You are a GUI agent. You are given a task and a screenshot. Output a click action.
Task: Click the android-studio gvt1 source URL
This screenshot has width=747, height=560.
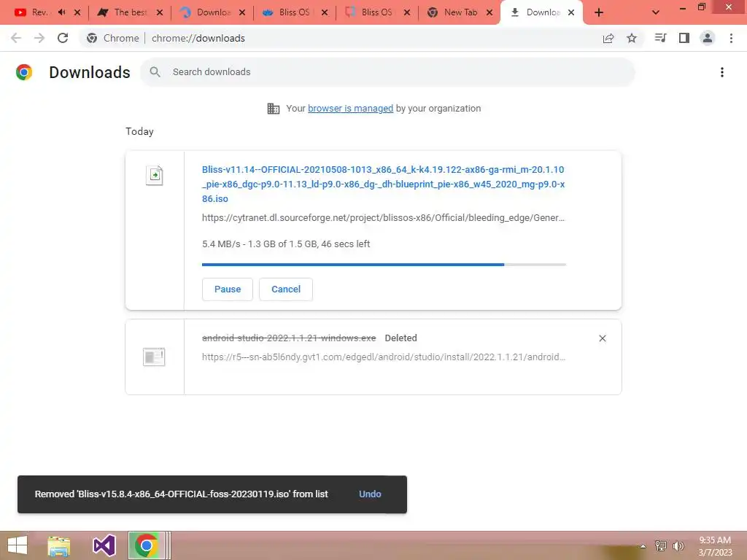(x=384, y=357)
